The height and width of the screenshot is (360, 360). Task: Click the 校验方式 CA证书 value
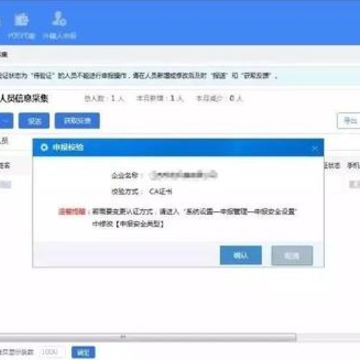(x=161, y=192)
